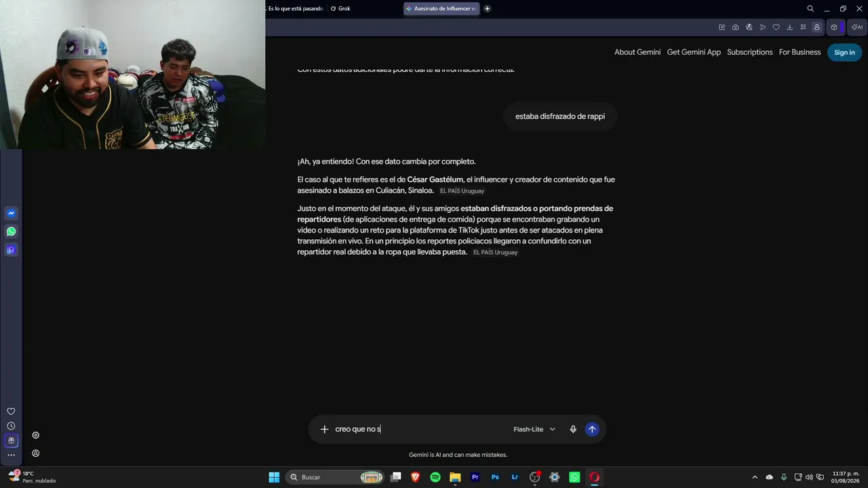The image size is (868, 488).
Task: Click the edit page pencil icon in toolbar
Action: point(722,27)
